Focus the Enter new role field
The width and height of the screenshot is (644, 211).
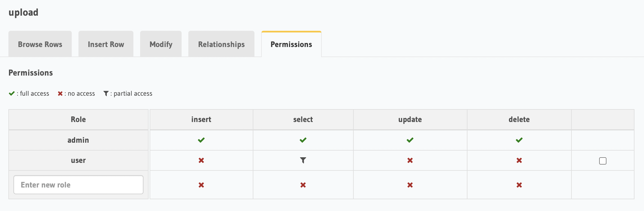(78, 185)
